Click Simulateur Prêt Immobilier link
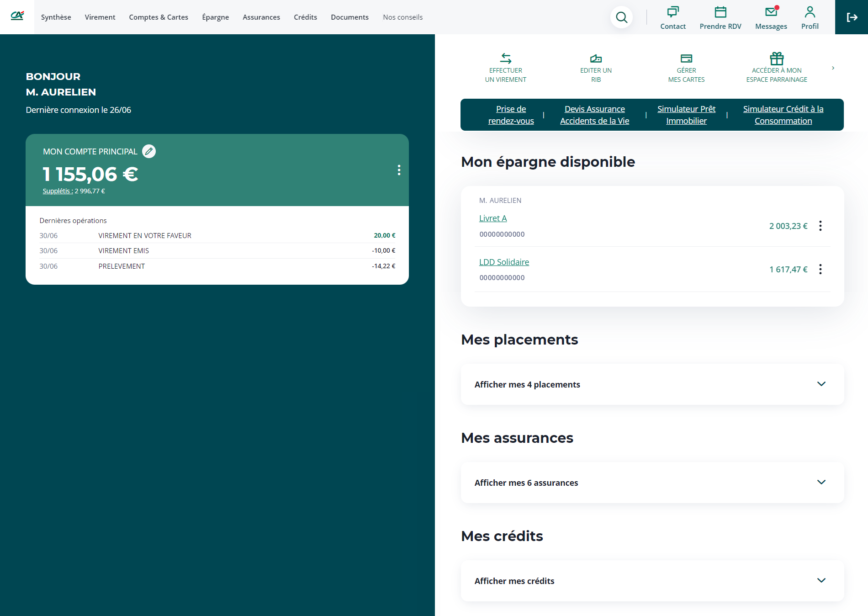Viewport: 868px width, 616px height. click(x=686, y=115)
